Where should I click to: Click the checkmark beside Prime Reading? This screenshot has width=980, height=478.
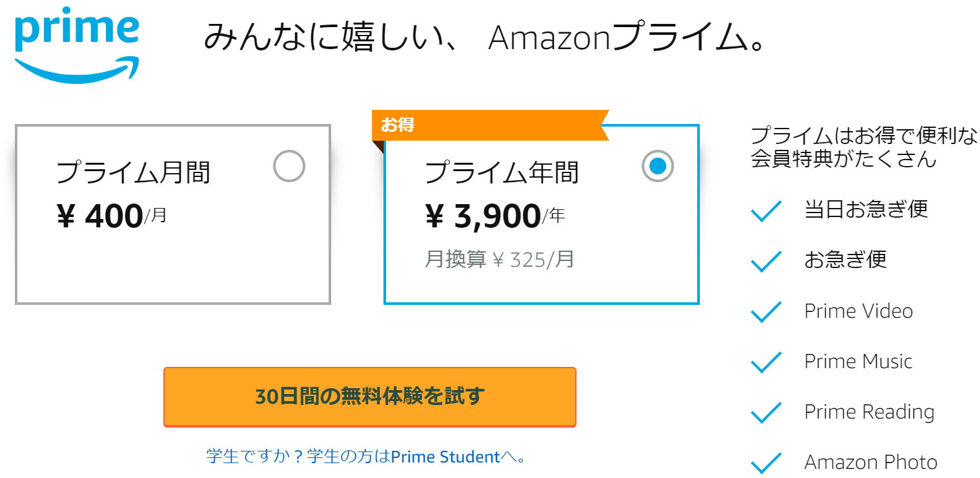[x=767, y=412]
